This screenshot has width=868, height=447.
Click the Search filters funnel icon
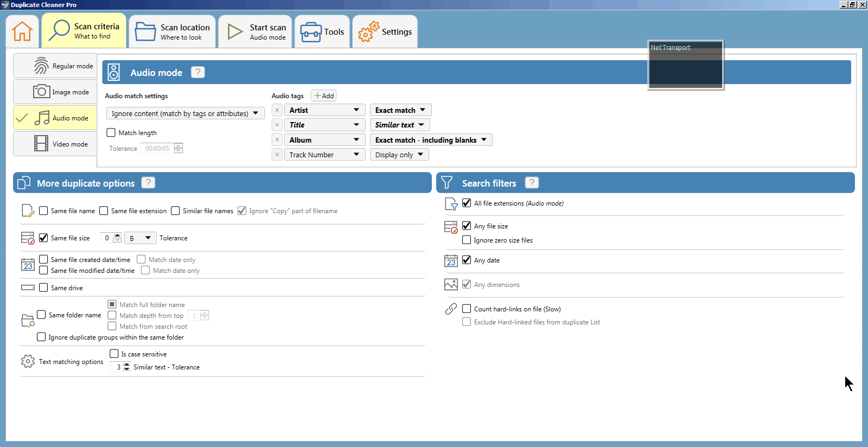click(x=447, y=183)
